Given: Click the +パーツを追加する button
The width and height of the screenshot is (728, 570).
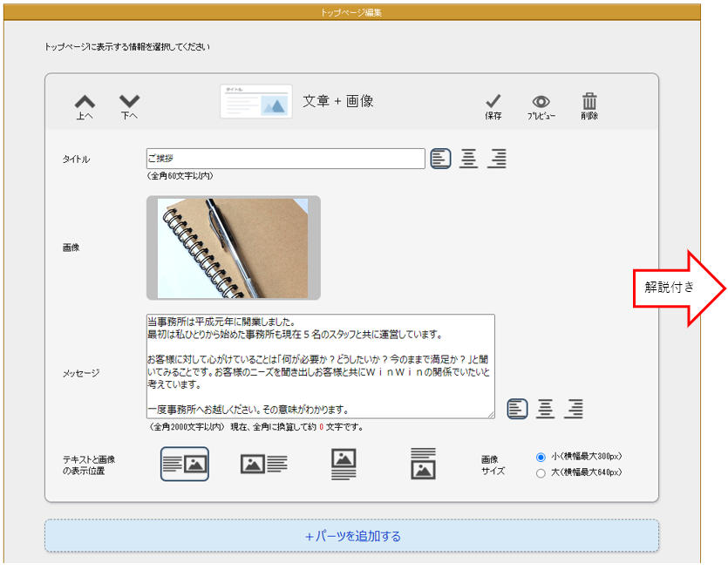Looking at the screenshot, I should [352, 536].
